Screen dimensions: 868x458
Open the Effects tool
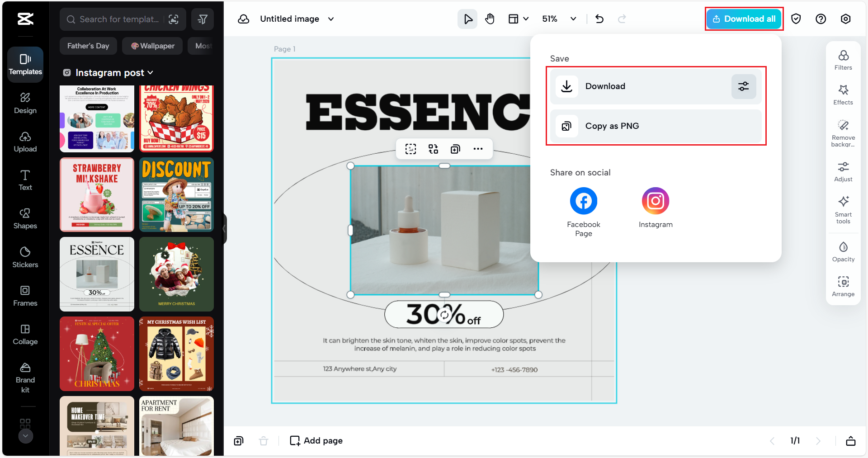(843, 95)
